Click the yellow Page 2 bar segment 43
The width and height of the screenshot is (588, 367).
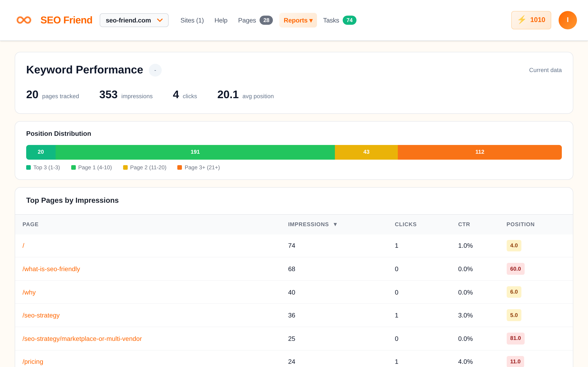[366, 152]
